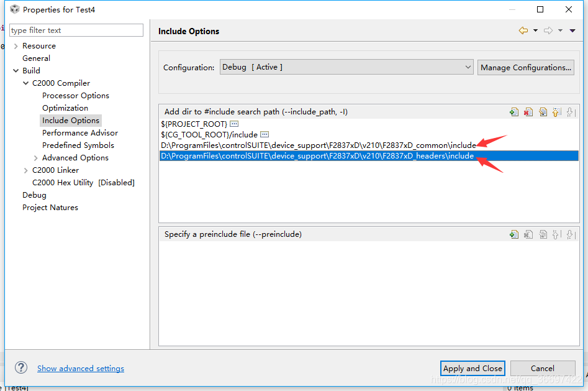
Task: Edit preinclude file entry icon
Action: click(543, 234)
